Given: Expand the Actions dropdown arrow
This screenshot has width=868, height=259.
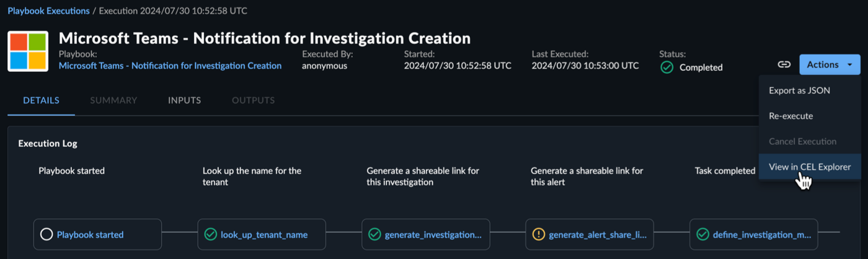Looking at the screenshot, I should (x=850, y=64).
